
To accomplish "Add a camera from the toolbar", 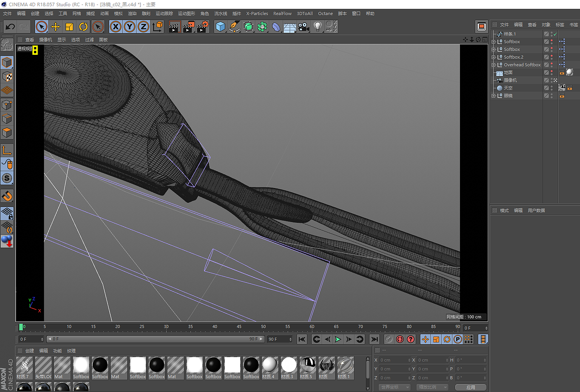I will (304, 27).
